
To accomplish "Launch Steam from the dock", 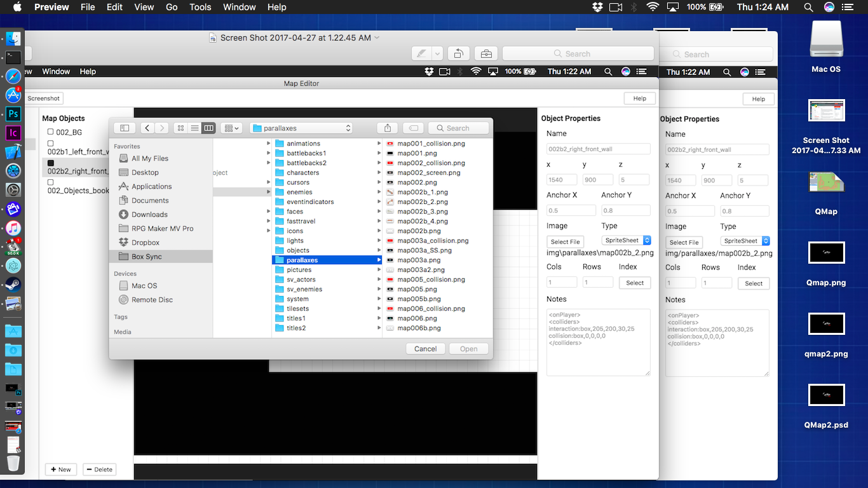I will coord(13,284).
